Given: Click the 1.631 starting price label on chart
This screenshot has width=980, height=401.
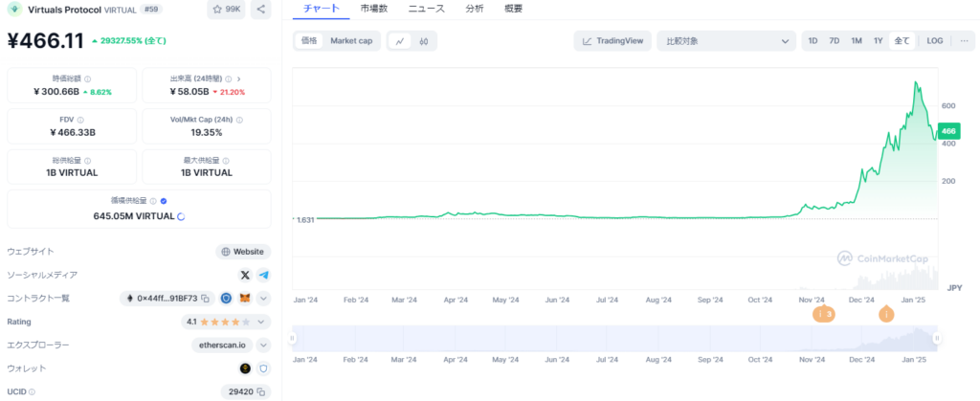Looking at the screenshot, I should point(305,220).
